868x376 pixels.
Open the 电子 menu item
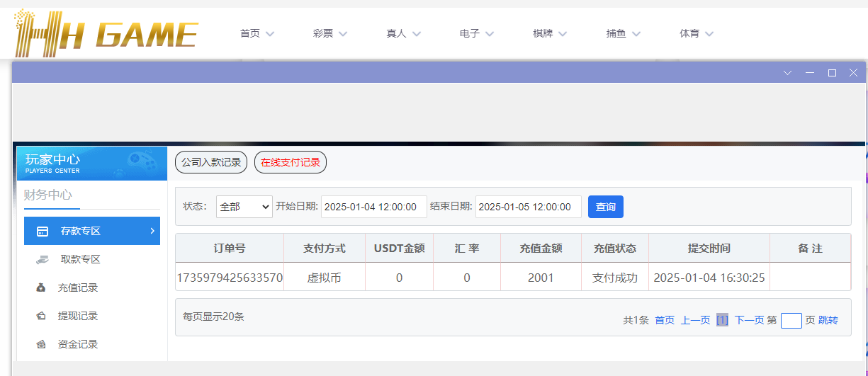476,33
